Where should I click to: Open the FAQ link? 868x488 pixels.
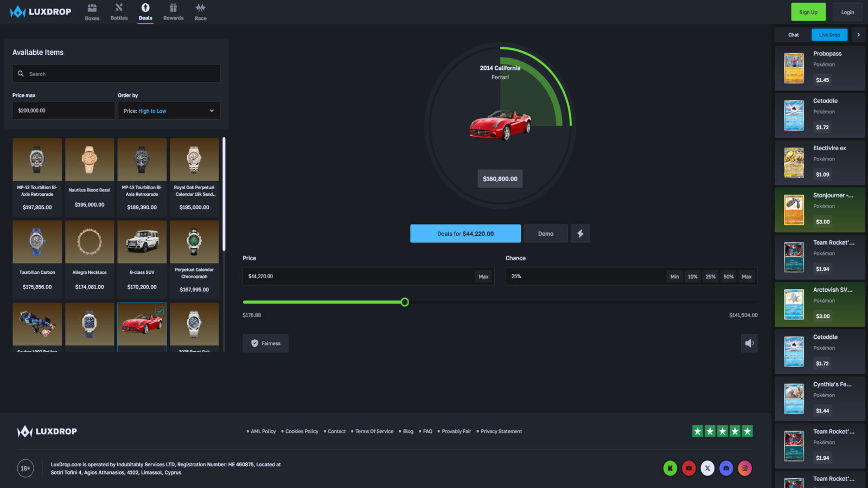tap(427, 432)
